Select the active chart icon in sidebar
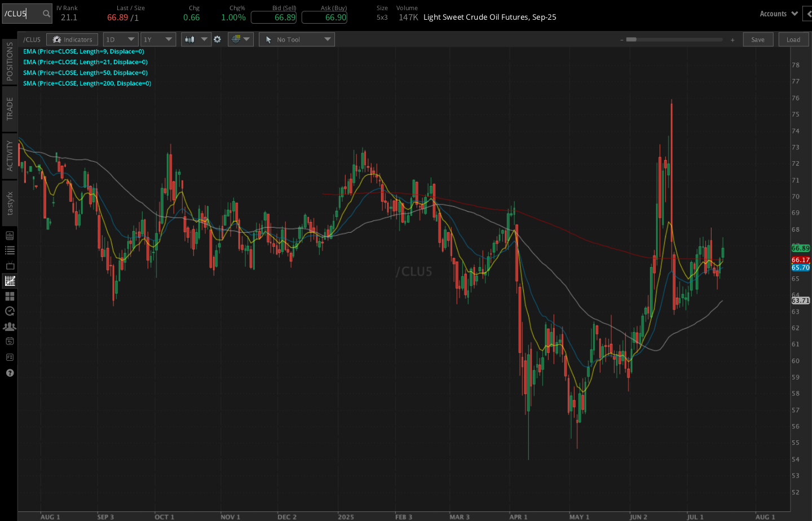The image size is (812, 521). (x=9, y=281)
